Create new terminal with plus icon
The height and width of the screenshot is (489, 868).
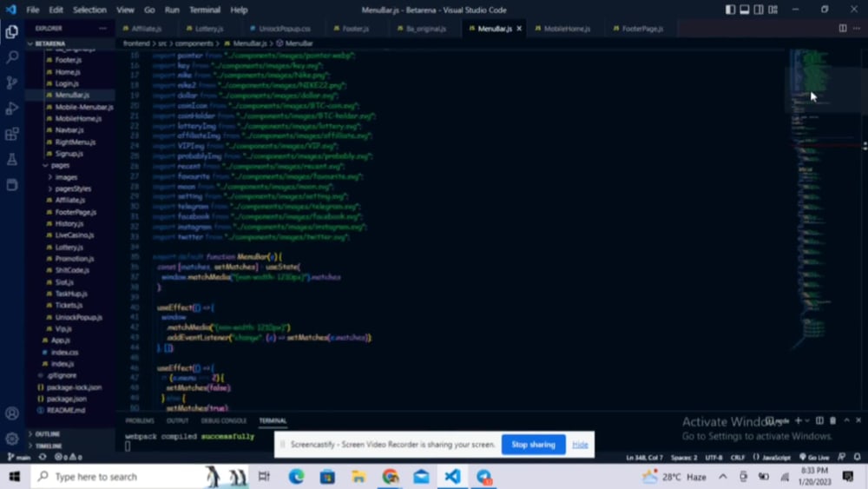799,420
